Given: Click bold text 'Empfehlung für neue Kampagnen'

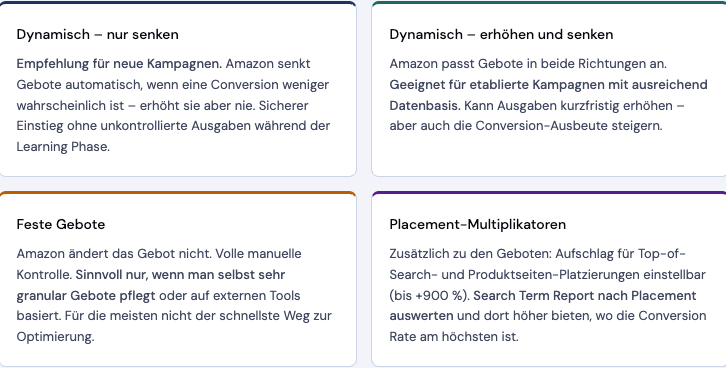Looking at the screenshot, I should coord(119,64).
